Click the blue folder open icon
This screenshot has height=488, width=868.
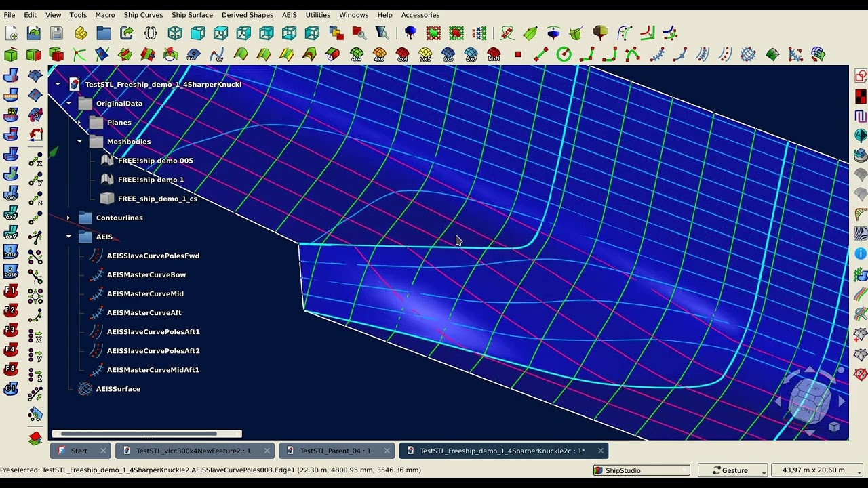tap(104, 33)
